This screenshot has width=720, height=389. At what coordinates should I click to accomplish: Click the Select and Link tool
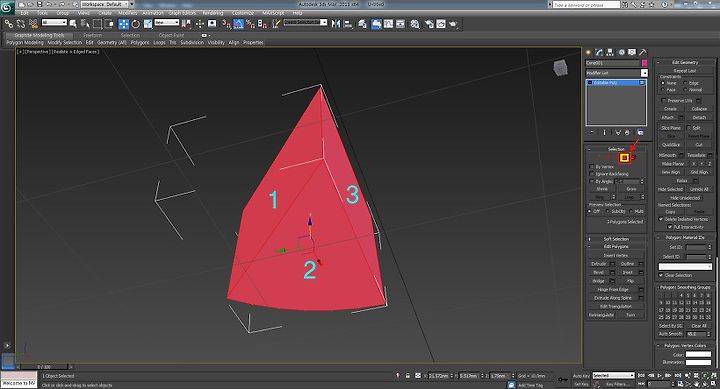tap(9, 24)
